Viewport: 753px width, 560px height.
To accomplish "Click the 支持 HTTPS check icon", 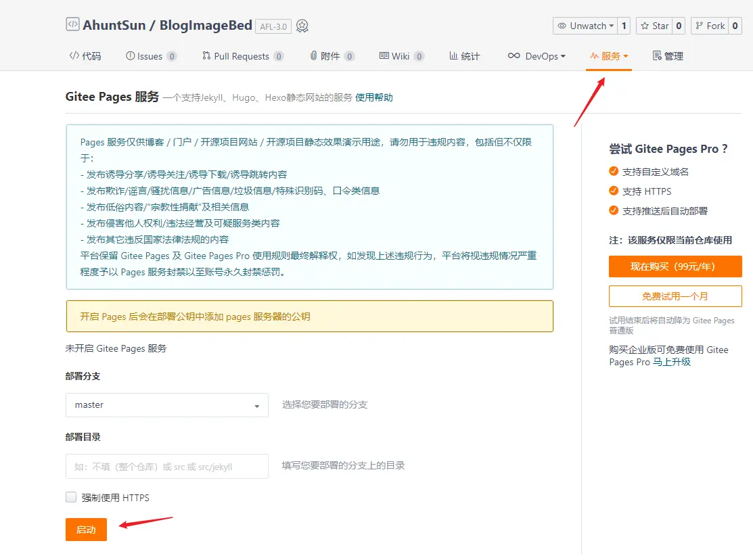I will coord(614,191).
